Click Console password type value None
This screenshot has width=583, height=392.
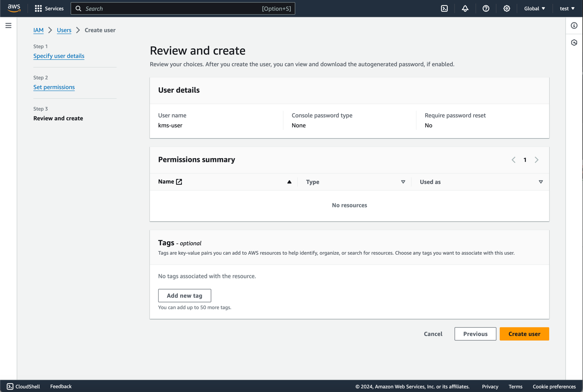tap(299, 125)
